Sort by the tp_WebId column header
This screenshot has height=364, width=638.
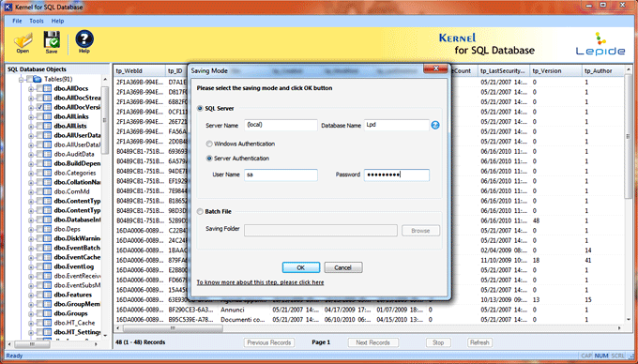tap(139, 70)
